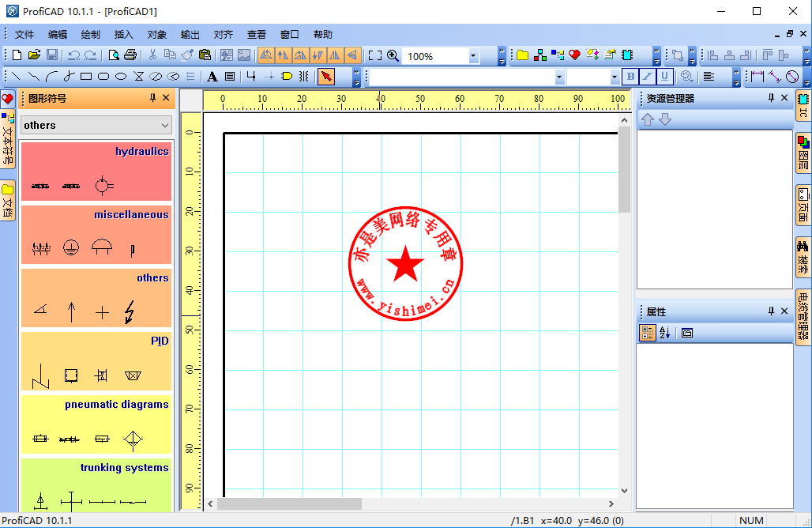Image resolution: width=812 pixels, height=528 pixels.
Task: Select the wire drawing tool
Action: point(252,77)
